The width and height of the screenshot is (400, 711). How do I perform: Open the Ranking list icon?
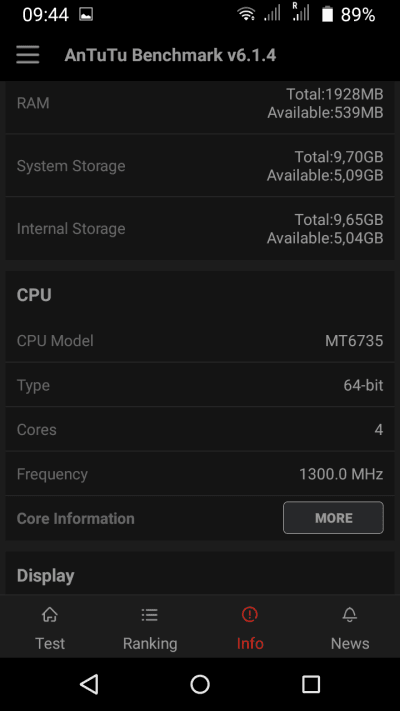tap(150, 615)
